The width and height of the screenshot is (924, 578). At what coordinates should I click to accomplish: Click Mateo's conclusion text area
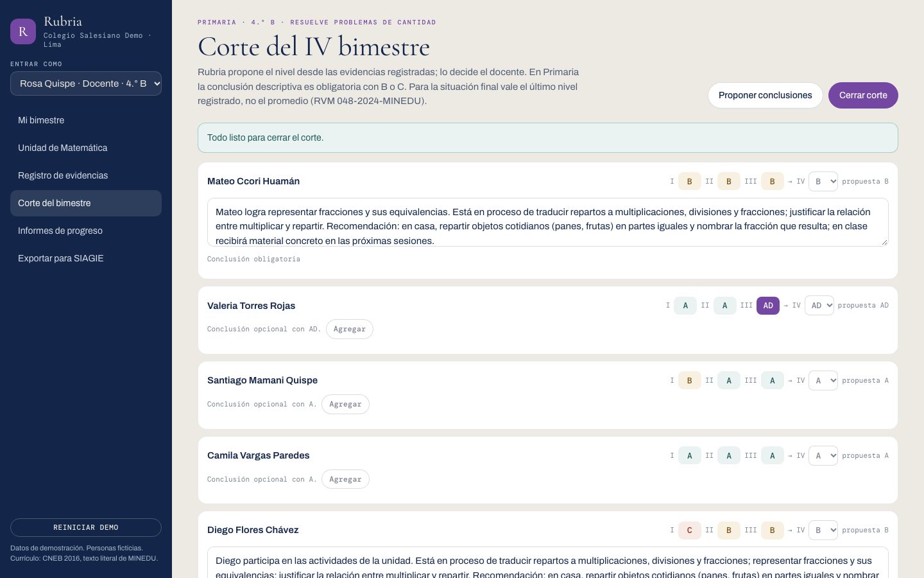tap(548, 222)
